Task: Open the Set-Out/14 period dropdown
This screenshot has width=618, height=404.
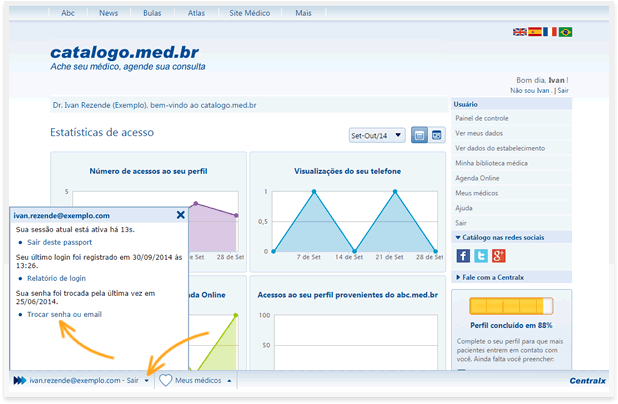Action: [x=377, y=136]
